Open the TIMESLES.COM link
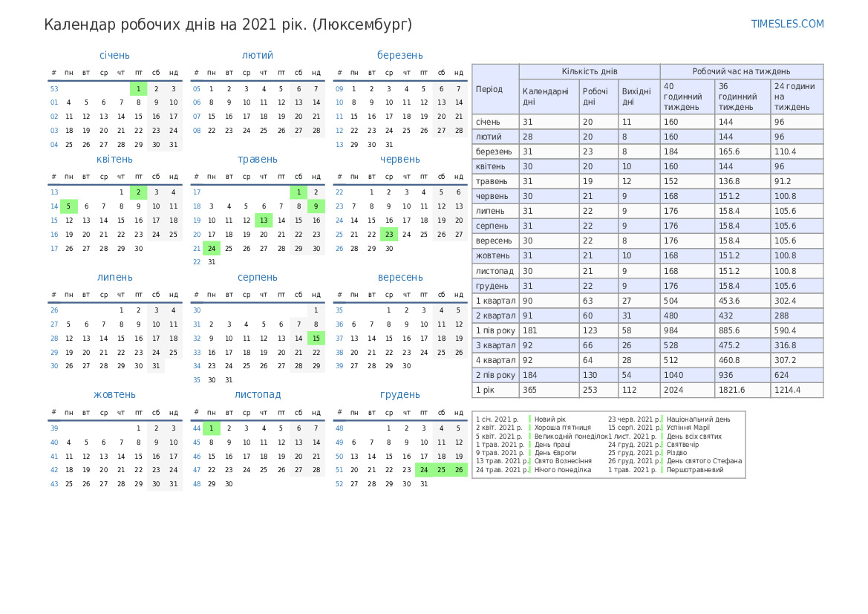Image resolution: width=868 pixels, height=614 pixels. (x=787, y=24)
